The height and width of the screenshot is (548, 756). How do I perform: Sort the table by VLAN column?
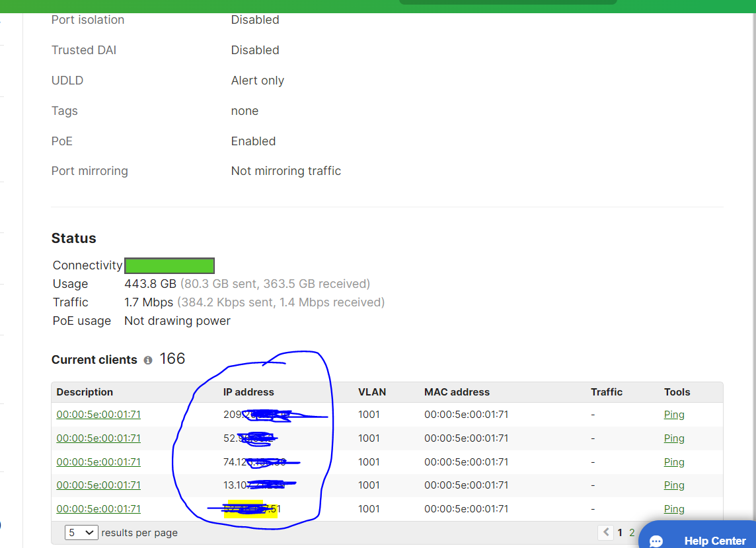click(371, 392)
